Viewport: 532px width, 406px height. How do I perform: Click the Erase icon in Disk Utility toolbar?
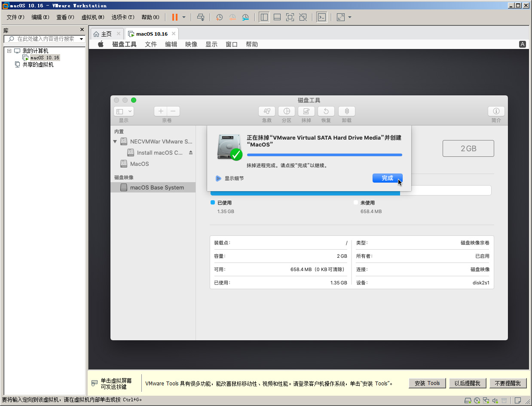click(306, 111)
